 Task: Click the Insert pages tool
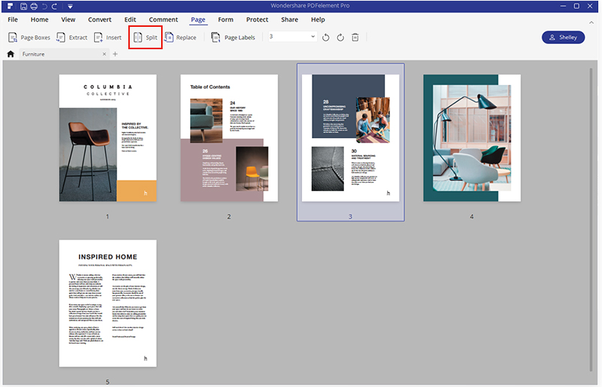click(x=108, y=37)
